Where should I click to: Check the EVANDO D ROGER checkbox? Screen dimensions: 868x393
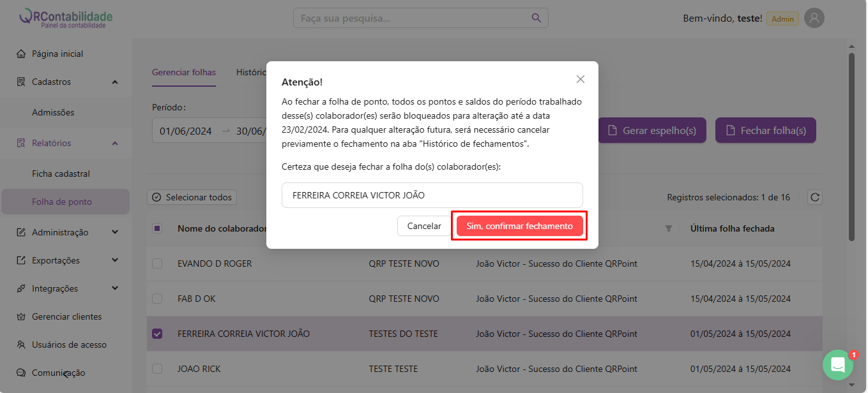tap(157, 263)
